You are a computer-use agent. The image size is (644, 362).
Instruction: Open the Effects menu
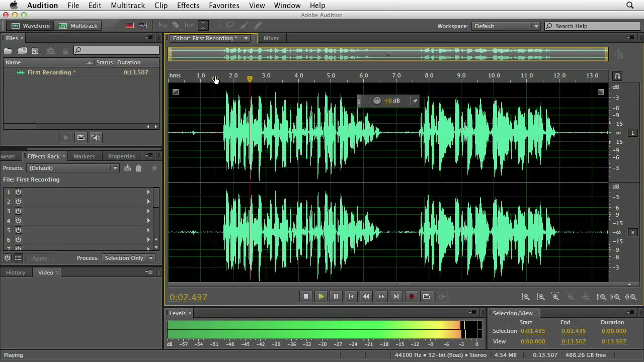point(188,6)
